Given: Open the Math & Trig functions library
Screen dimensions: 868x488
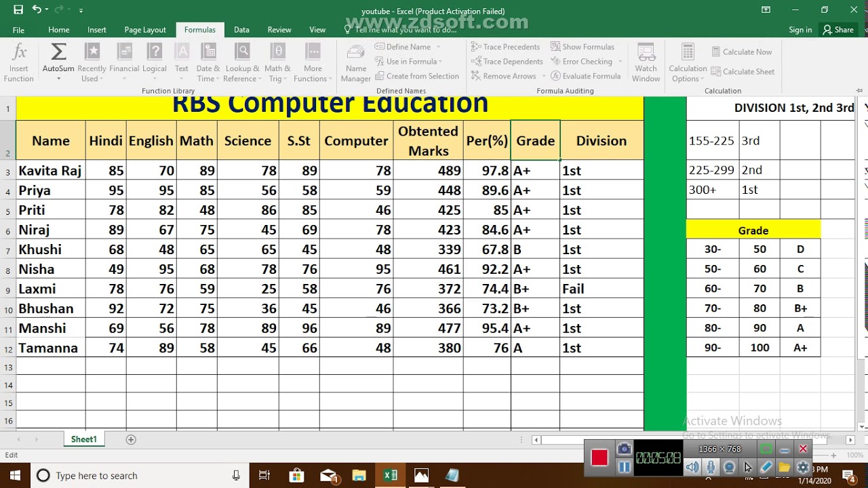Looking at the screenshot, I should coord(277,63).
